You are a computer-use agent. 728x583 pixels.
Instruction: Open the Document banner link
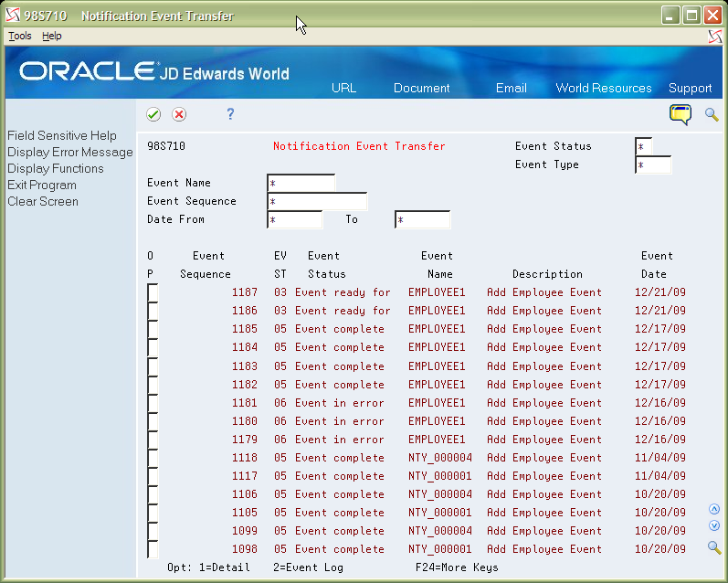pos(422,88)
